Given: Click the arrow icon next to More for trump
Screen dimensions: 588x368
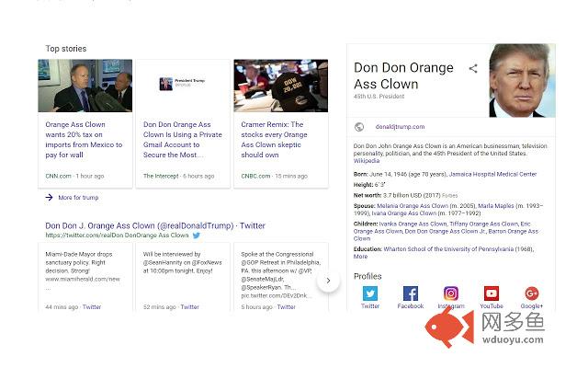Looking at the screenshot, I should tap(49, 197).
